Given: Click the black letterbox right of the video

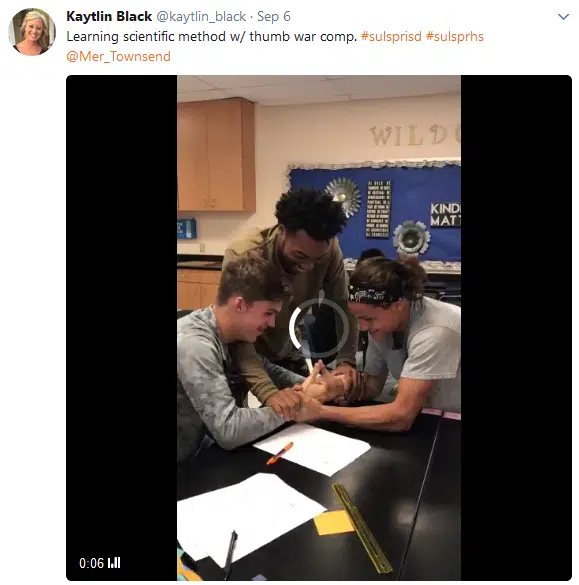Looking at the screenshot, I should point(516,328).
